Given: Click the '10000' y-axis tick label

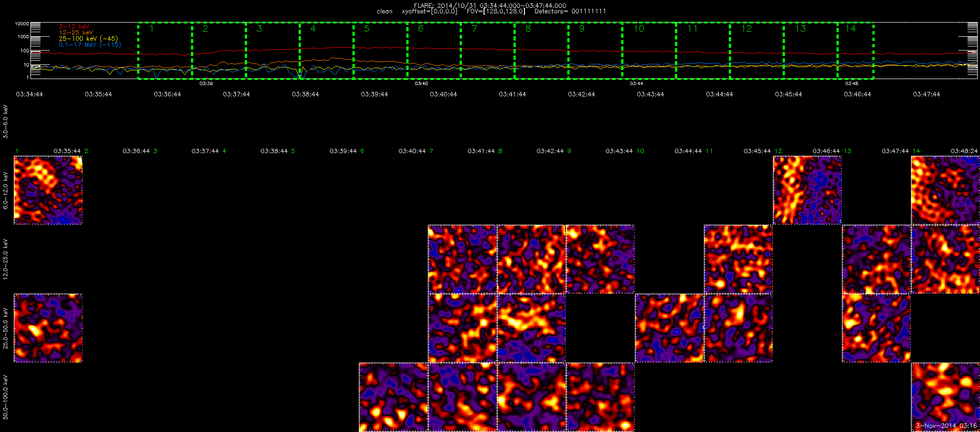Looking at the screenshot, I should tap(22, 23).
